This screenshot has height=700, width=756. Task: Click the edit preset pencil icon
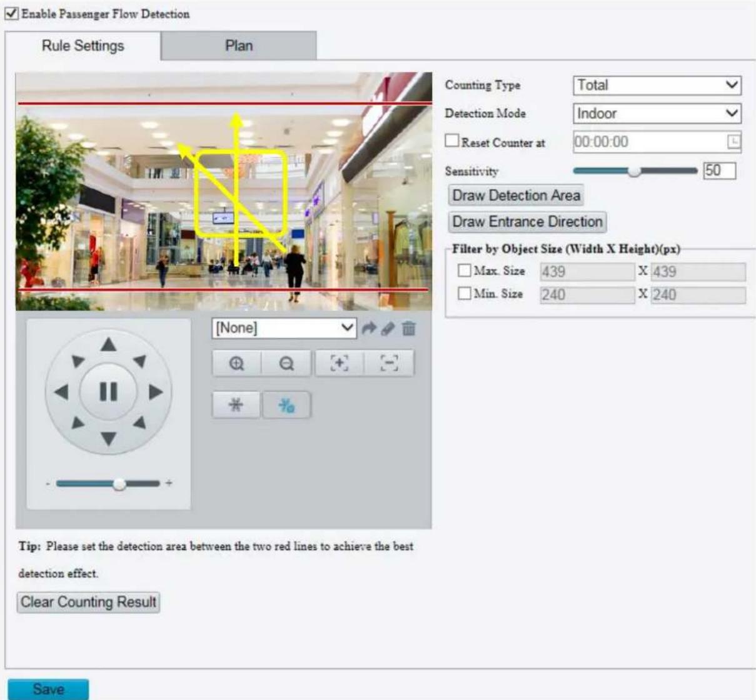click(388, 328)
